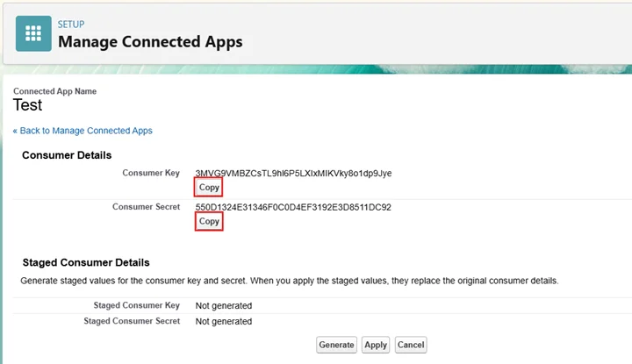Screen dimensions: 632x364
Task: Go back to Manage Connected Apps
Action: click(83, 131)
